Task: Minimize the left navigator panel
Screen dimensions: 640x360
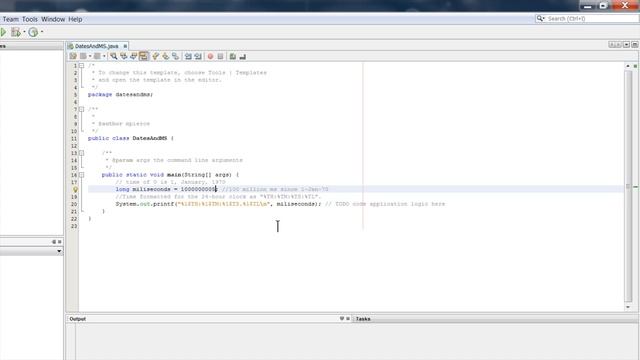Action: (x=53, y=242)
